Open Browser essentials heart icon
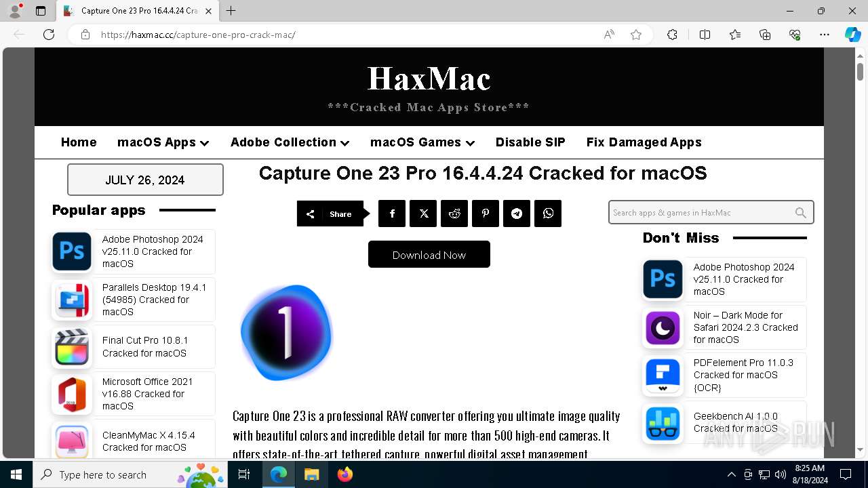 (795, 35)
